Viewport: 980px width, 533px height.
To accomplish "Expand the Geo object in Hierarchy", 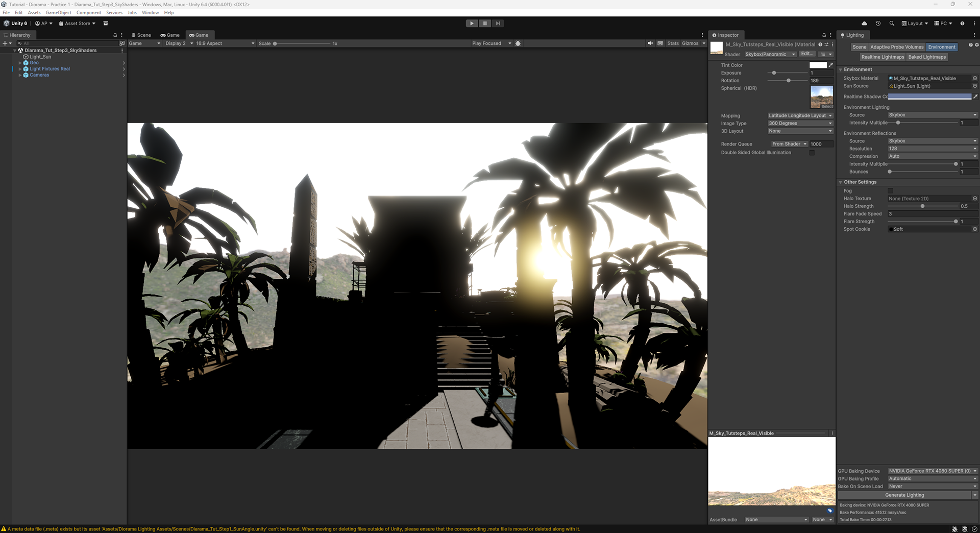I will (20, 63).
